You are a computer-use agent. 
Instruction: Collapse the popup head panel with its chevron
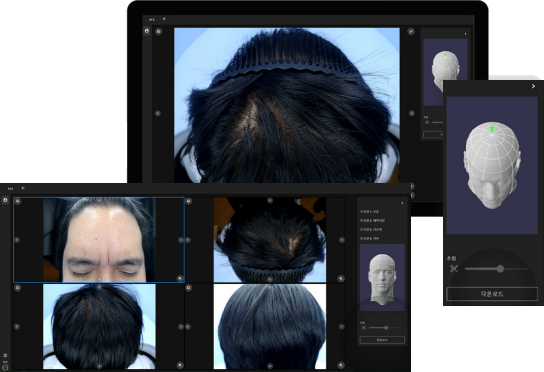click(x=533, y=86)
